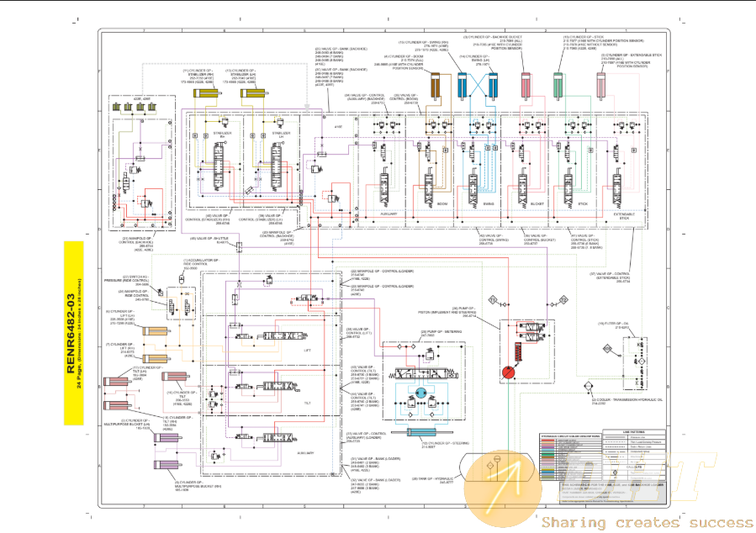Click the brown boom cylinder symbol
Viewport: 756px width, 533px height.
pos(436,87)
